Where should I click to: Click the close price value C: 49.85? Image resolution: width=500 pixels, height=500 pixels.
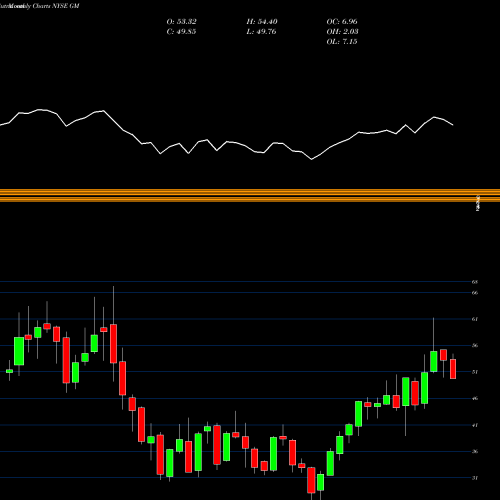pyautogui.click(x=181, y=32)
